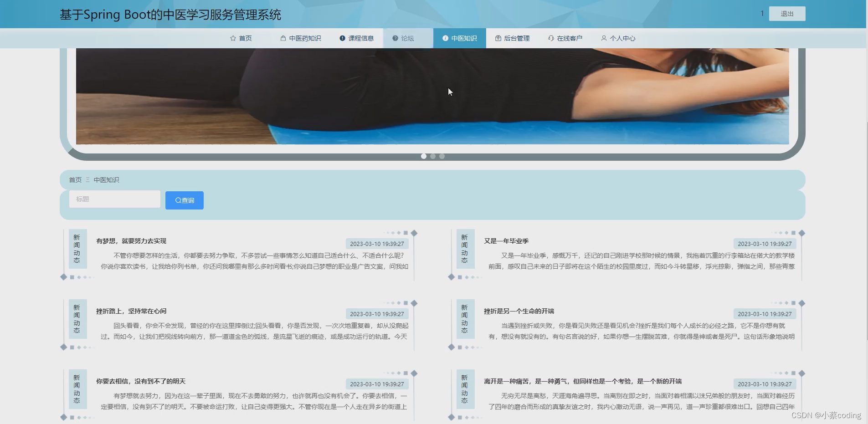This screenshot has height=424, width=868.
Task: Click the 退出 logout button
Action: click(x=787, y=14)
